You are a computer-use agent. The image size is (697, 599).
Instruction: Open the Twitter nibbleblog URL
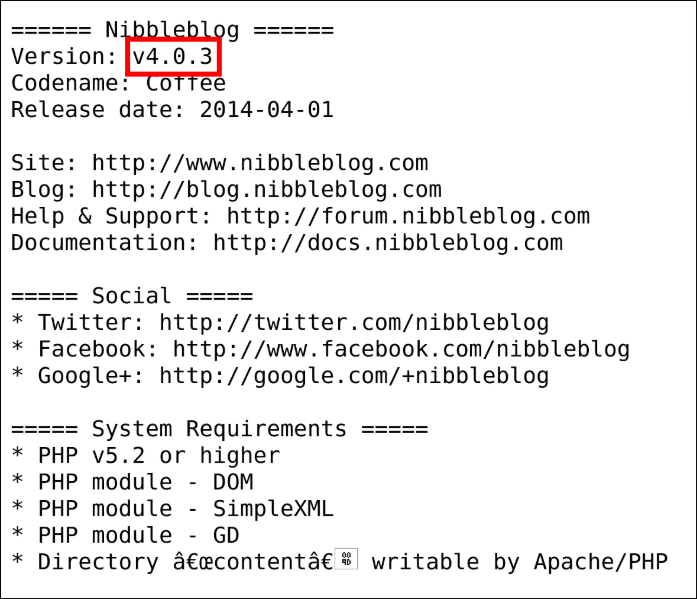tap(354, 323)
